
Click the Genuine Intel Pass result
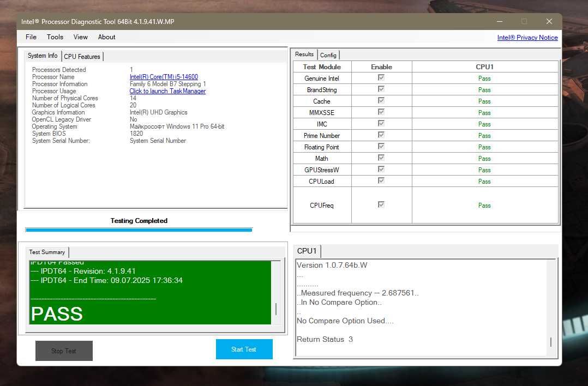(484, 79)
